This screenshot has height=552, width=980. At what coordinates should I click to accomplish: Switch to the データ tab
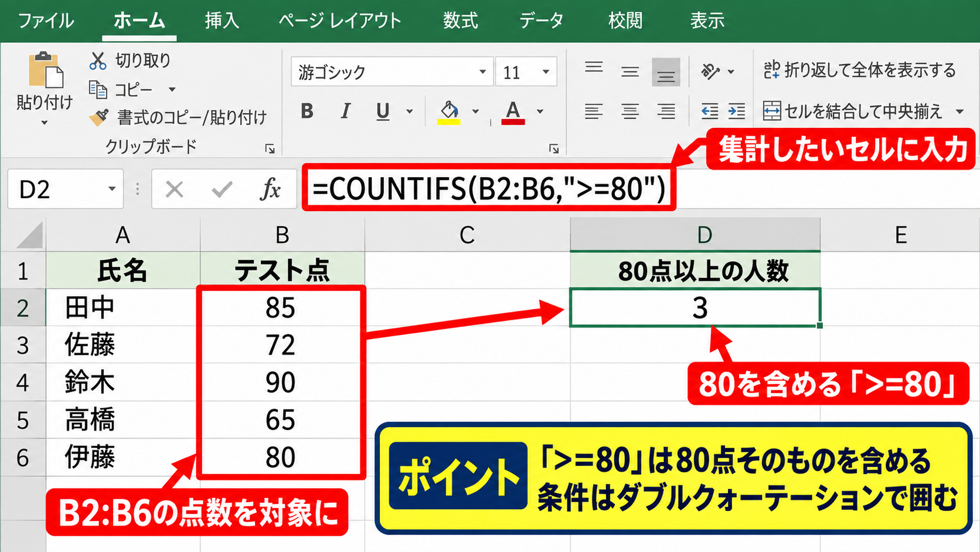tap(541, 21)
